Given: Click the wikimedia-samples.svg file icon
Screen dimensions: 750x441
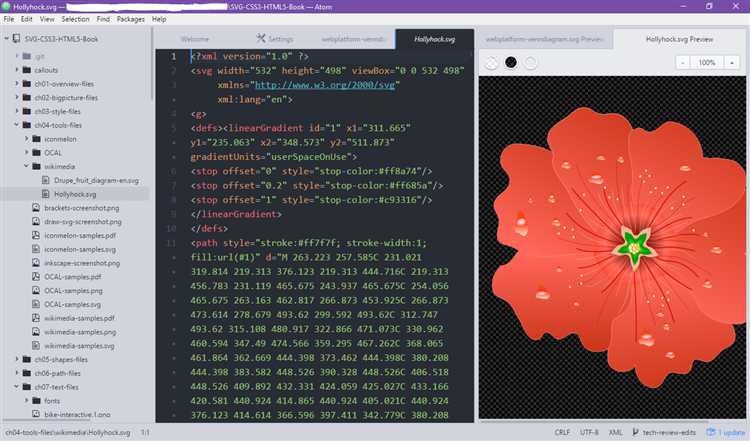Looking at the screenshot, I should [x=36, y=345].
